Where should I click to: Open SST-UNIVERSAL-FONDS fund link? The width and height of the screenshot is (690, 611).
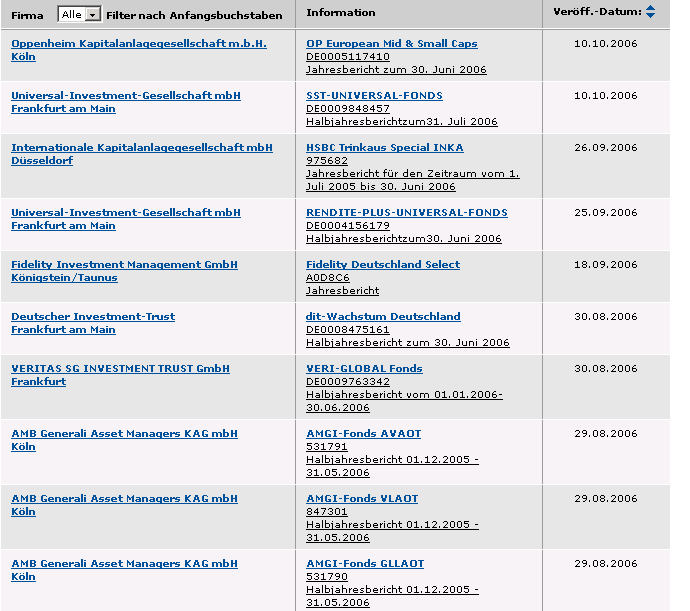[374, 96]
